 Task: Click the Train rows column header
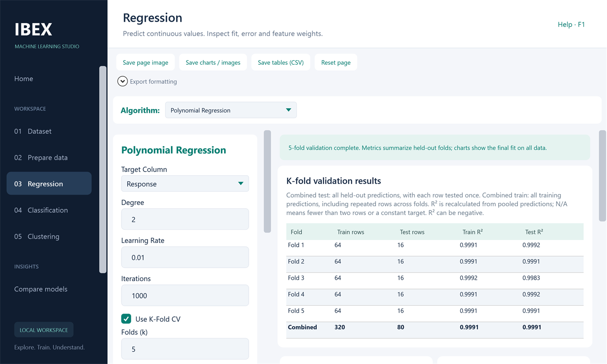coord(350,232)
